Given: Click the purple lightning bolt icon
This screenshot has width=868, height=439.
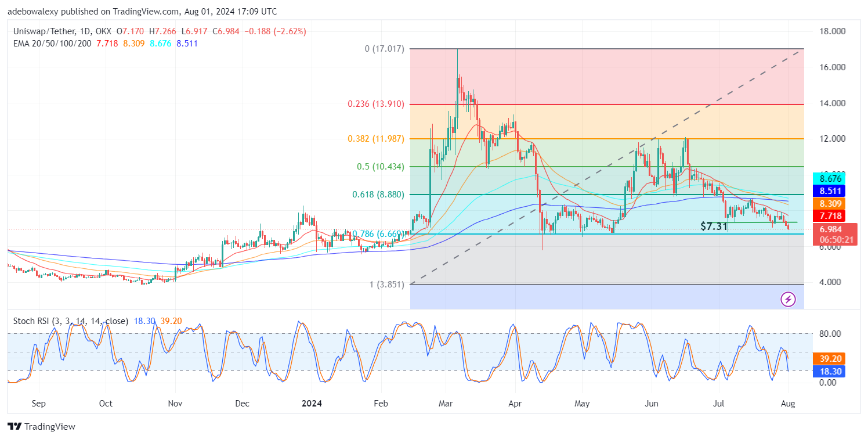Looking at the screenshot, I should pyautogui.click(x=789, y=300).
